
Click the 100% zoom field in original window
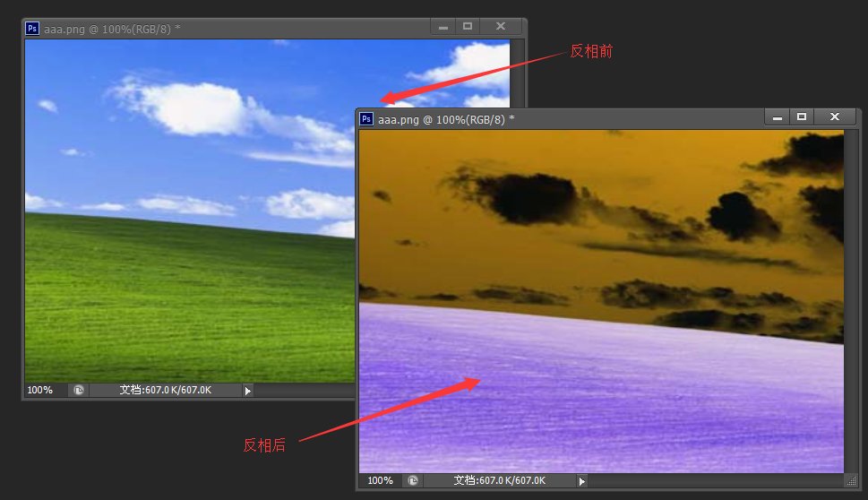pos(39,391)
